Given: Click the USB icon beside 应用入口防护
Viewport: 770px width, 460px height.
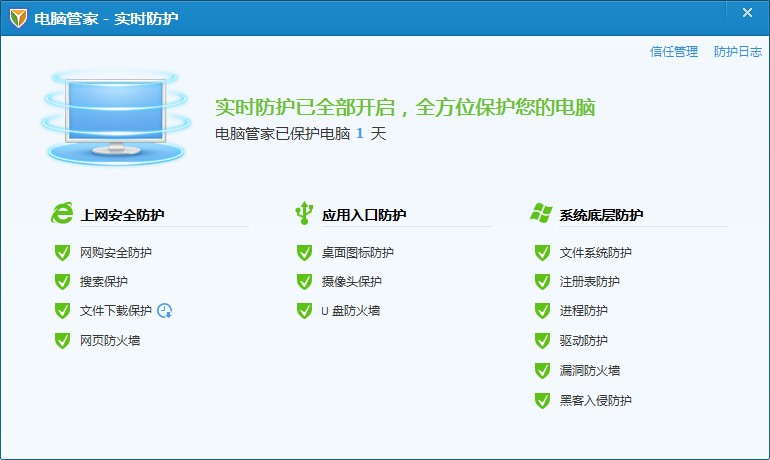Looking at the screenshot, I should (304, 213).
